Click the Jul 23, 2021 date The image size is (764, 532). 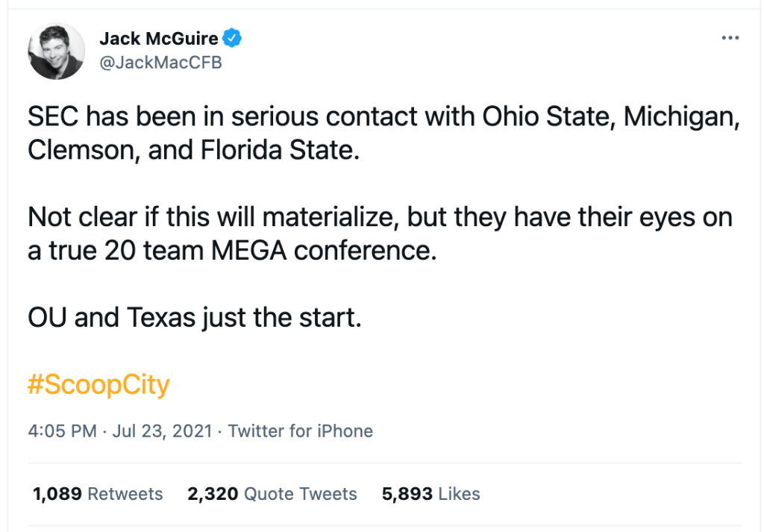[162, 431]
